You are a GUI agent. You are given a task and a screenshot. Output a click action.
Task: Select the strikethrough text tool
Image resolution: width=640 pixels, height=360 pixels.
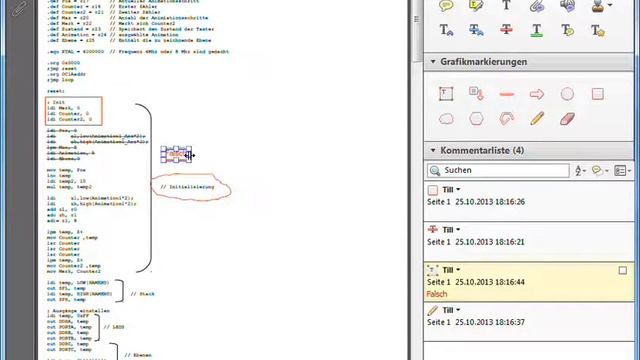pos(506,30)
